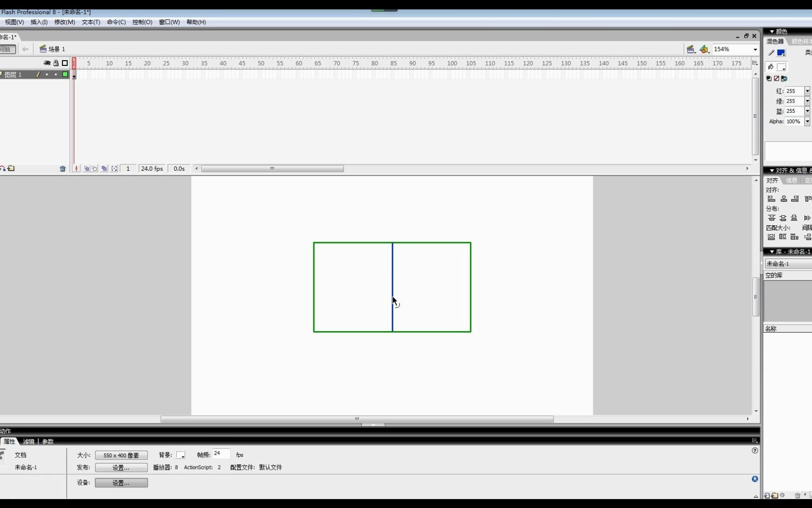Click the back arrow beside Scene 1
The height and width of the screenshot is (508, 812).
25,49
